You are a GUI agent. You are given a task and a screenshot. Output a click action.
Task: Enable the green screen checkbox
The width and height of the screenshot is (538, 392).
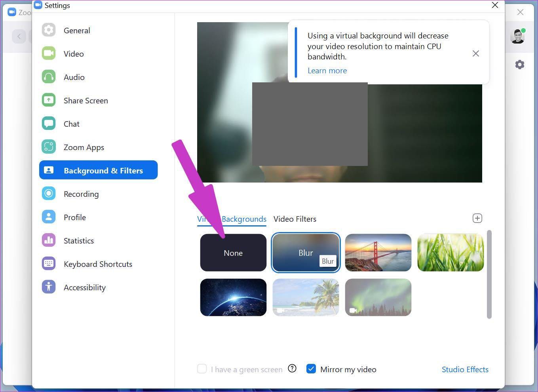[x=202, y=369]
